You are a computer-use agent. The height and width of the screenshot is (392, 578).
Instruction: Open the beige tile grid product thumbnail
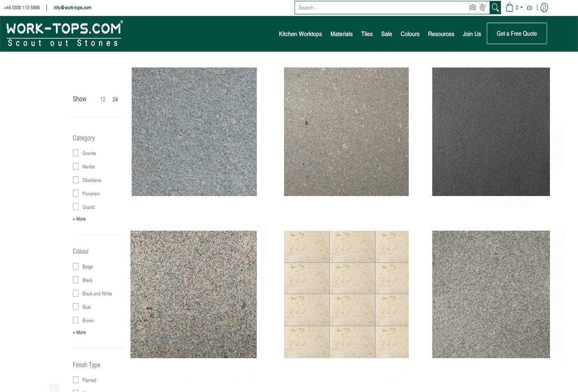click(x=346, y=294)
